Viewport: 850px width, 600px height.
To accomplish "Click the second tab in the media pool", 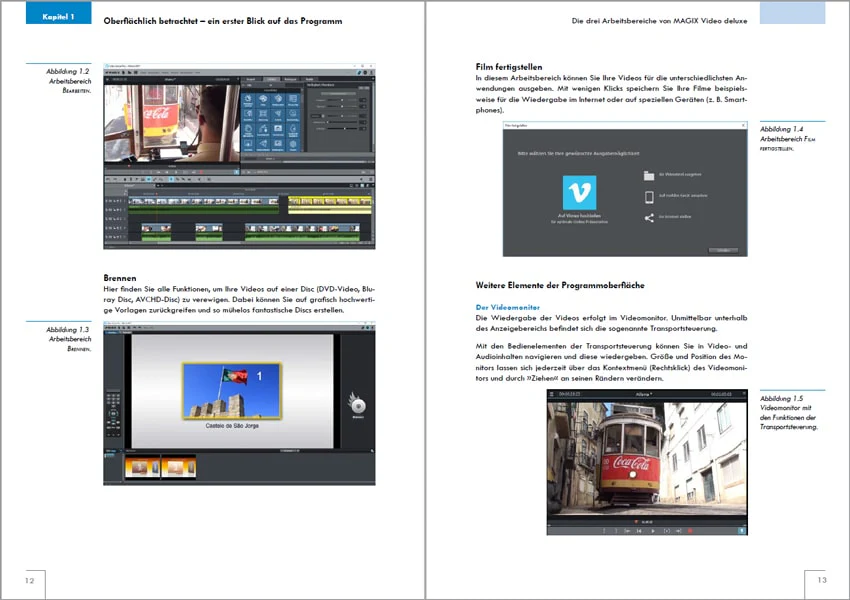I will tap(272, 79).
